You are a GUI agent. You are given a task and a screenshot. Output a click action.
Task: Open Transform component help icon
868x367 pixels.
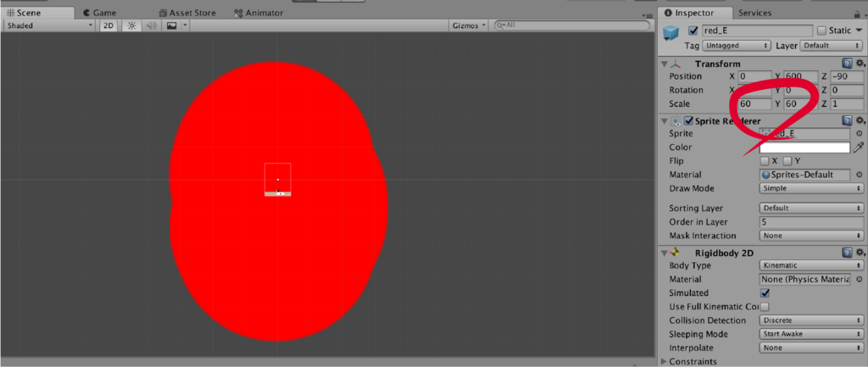tap(847, 64)
